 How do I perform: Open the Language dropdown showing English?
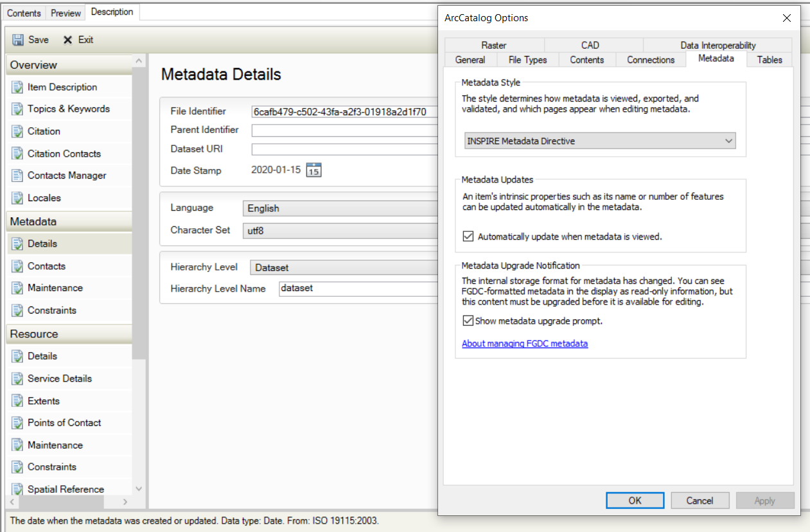(340, 208)
